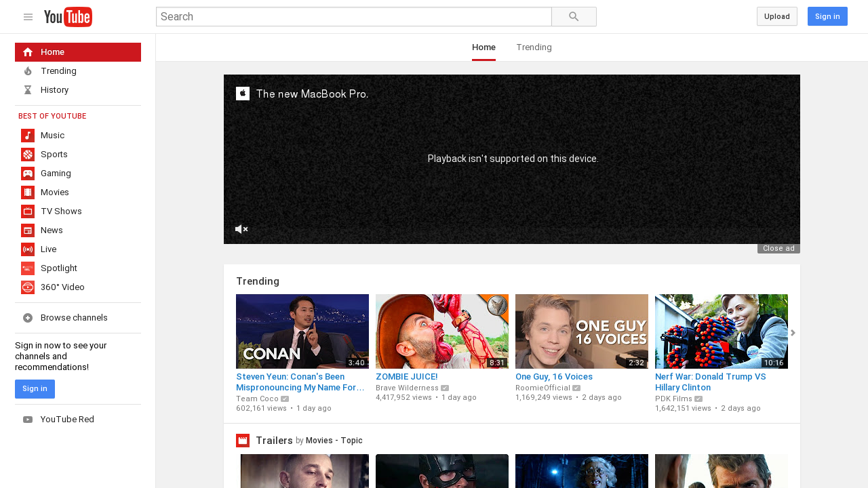Visit the Brave Wilderness channel
This screenshot has height=488, width=868.
click(x=407, y=388)
